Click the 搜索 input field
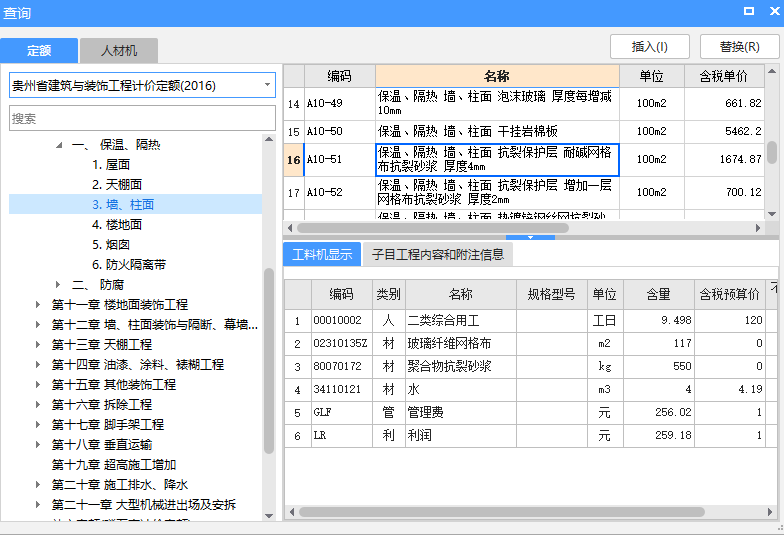Screen dimensions: 784x535 142,118
